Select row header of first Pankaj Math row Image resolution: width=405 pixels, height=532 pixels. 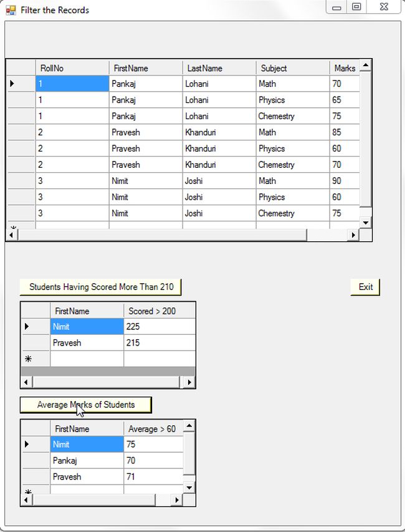point(20,84)
